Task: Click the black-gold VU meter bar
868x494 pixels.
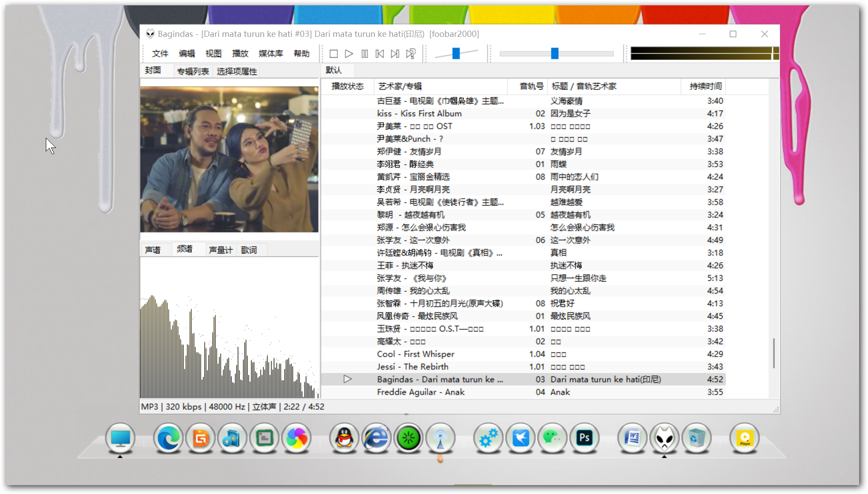Action: [704, 53]
